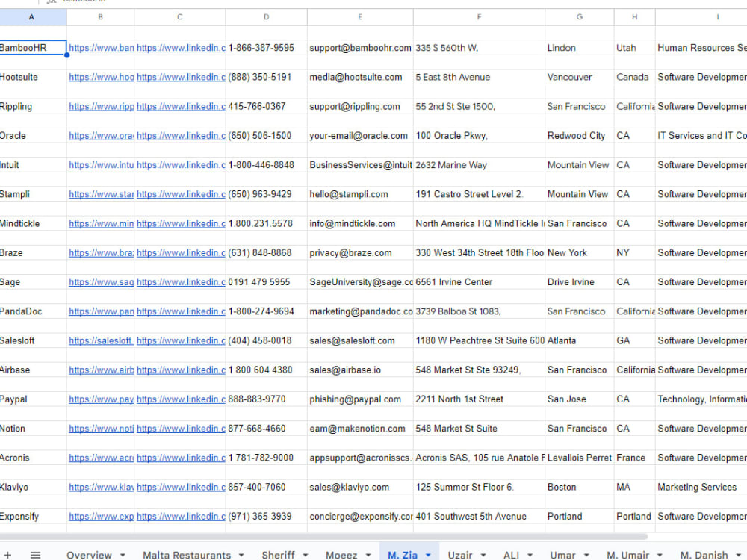Select column D header
Image resolution: width=747 pixels, height=560 pixels.
click(267, 17)
